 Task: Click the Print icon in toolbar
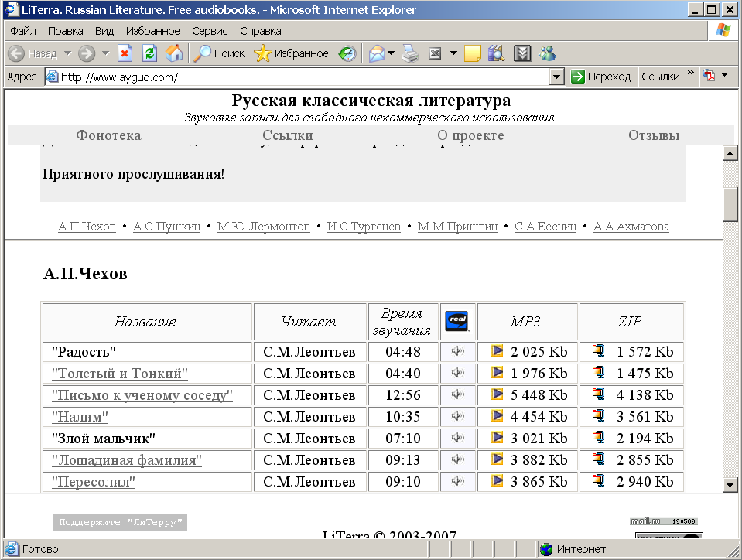(x=409, y=53)
